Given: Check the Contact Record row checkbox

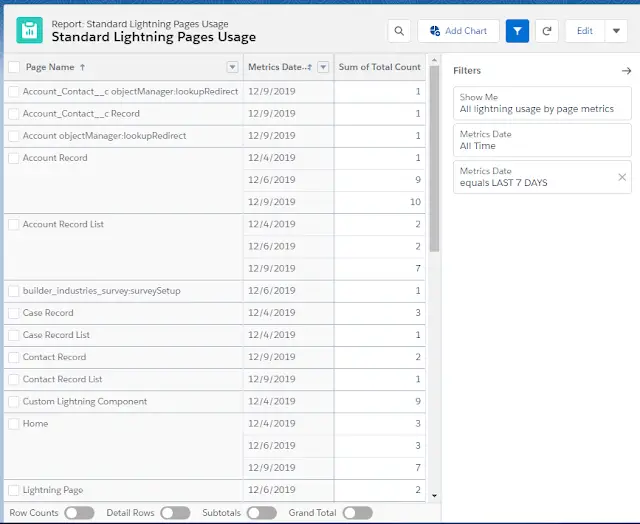Looking at the screenshot, I should (x=13, y=357).
